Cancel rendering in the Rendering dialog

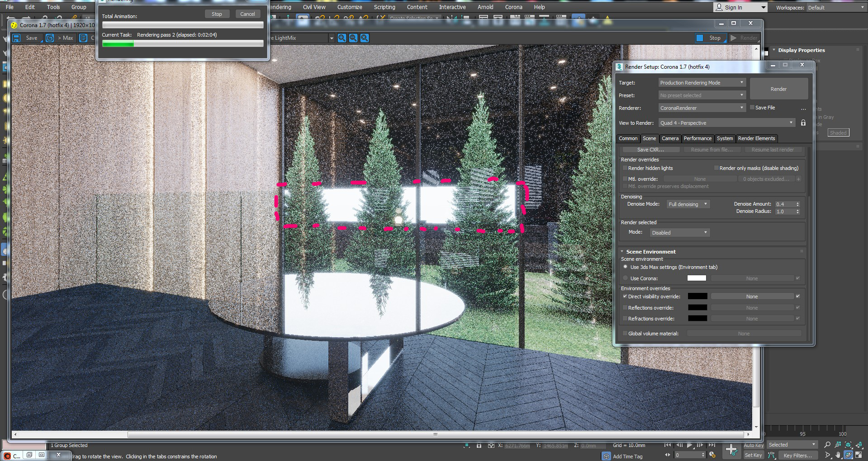pos(247,14)
